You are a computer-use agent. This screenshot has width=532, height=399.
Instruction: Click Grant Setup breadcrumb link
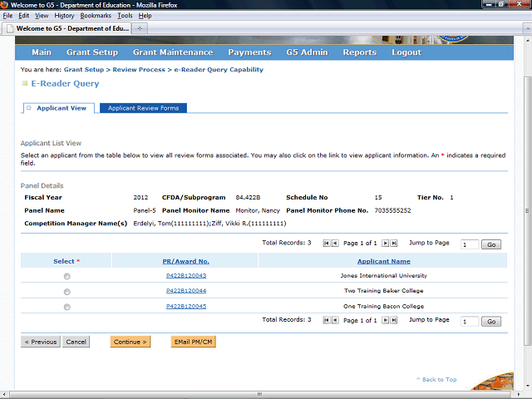pyautogui.click(x=84, y=70)
